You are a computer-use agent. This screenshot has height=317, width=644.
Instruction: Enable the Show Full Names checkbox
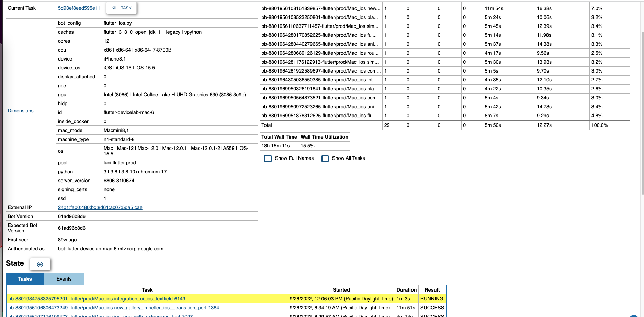click(x=268, y=158)
